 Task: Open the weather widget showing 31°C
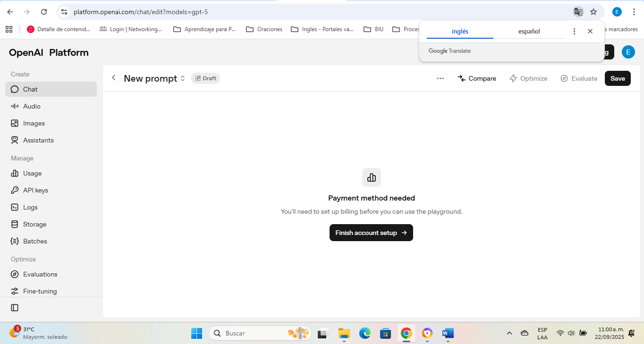pyautogui.click(x=39, y=333)
